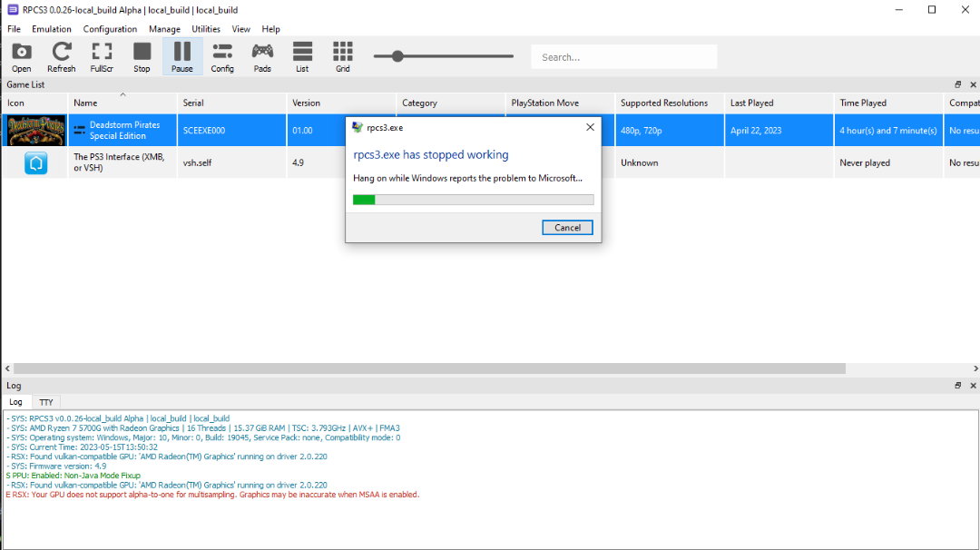Image resolution: width=980 pixels, height=550 pixels.
Task: Sort game list by Name column
Action: tap(85, 103)
